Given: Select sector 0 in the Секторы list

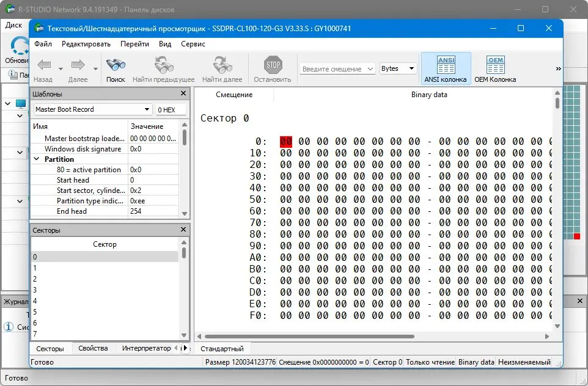Looking at the screenshot, I should (x=105, y=257).
